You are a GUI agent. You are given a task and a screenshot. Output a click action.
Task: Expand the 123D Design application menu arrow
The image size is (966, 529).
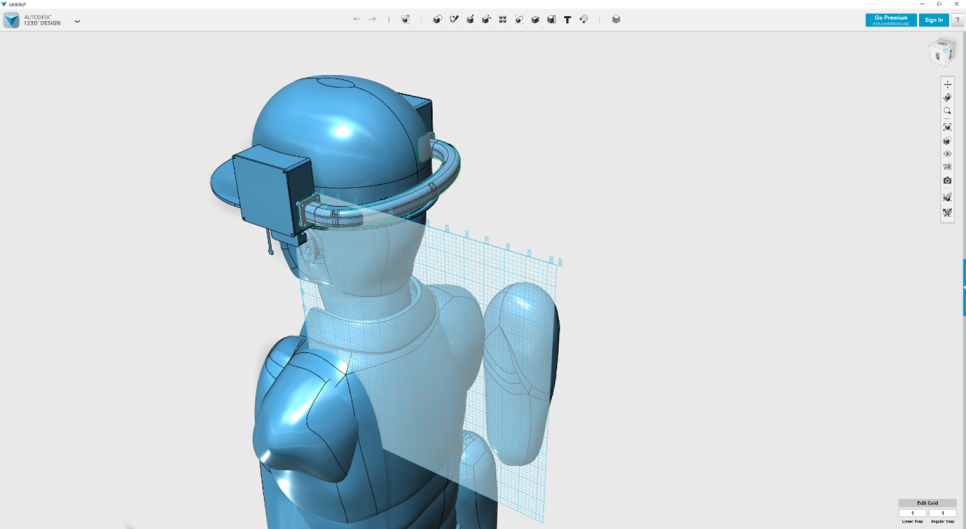point(77,21)
